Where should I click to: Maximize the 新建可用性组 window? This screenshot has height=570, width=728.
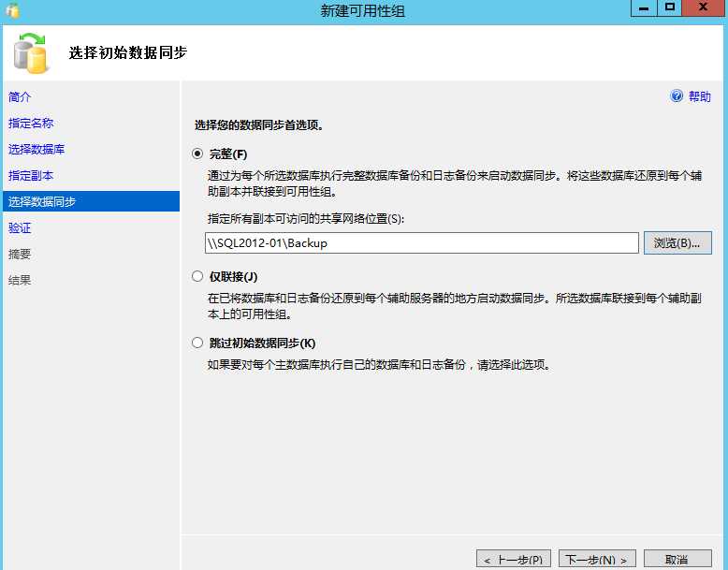pyautogui.click(x=669, y=8)
